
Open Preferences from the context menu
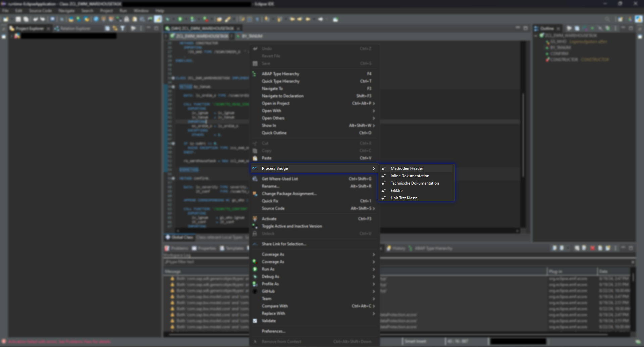click(x=273, y=331)
